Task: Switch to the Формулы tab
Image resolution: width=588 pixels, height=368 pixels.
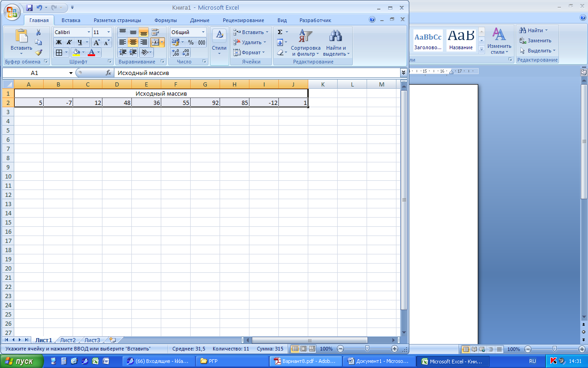Action: tap(165, 20)
